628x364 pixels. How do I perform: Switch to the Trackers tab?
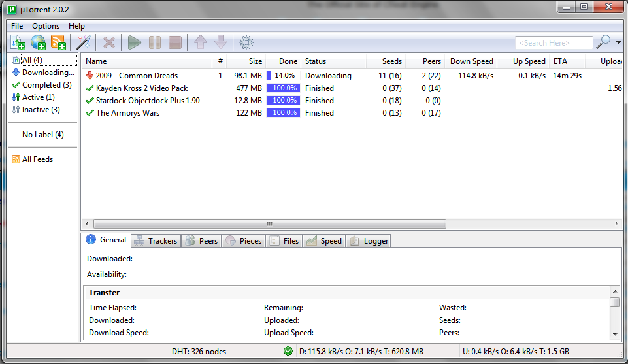pos(156,240)
